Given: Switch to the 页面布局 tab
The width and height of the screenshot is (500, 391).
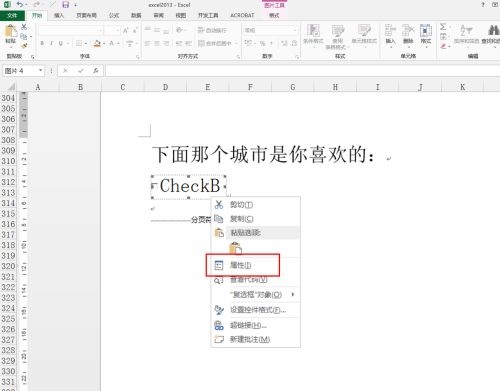Looking at the screenshot, I should point(86,15).
